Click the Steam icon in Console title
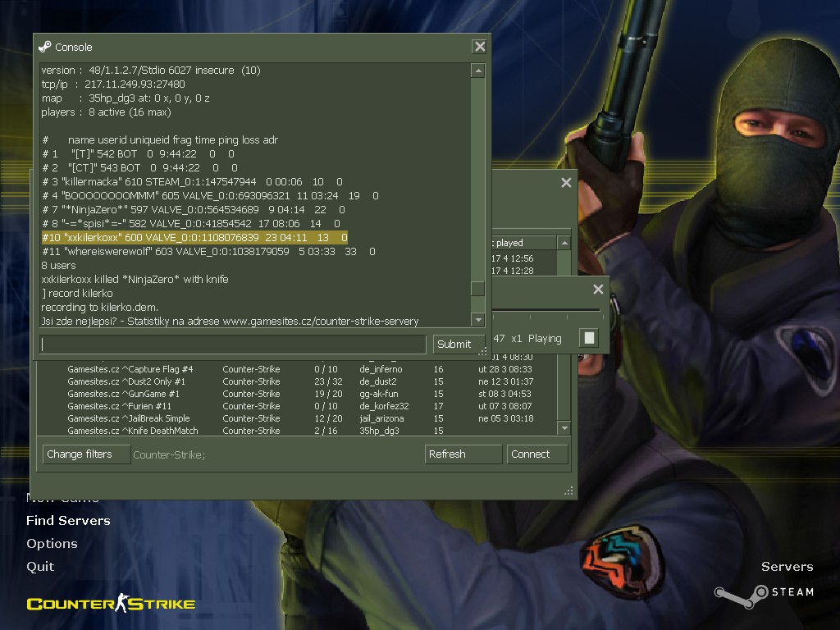This screenshot has width=840, height=630. tap(45, 47)
